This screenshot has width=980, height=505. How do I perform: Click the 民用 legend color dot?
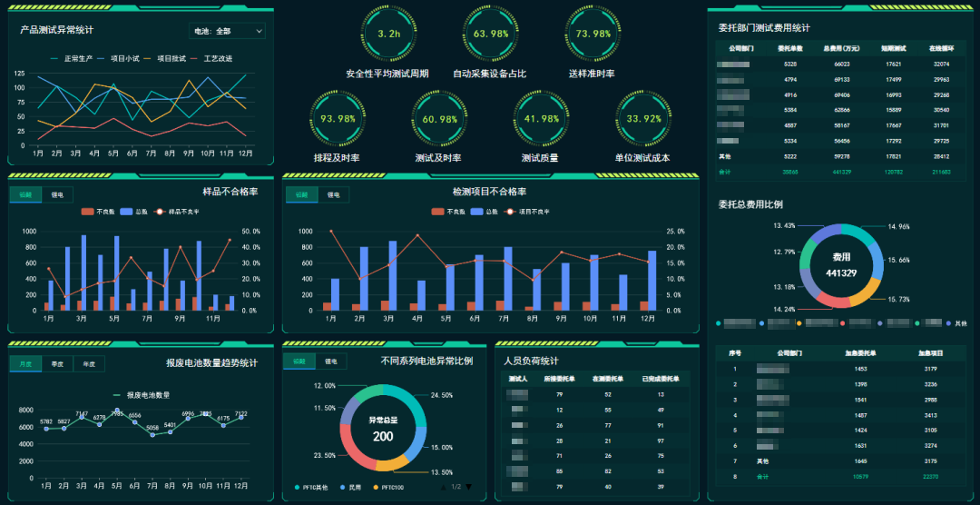pyautogui.click(x=342, y=488)
